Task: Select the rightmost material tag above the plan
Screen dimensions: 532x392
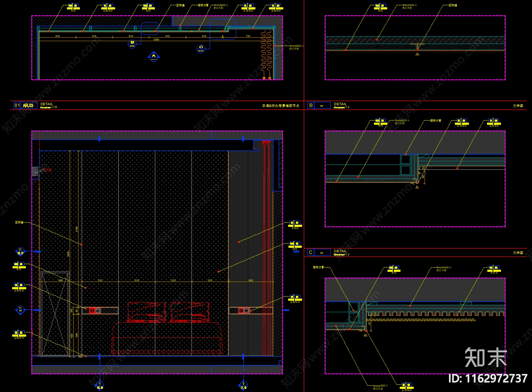Action: coord(276,8)
